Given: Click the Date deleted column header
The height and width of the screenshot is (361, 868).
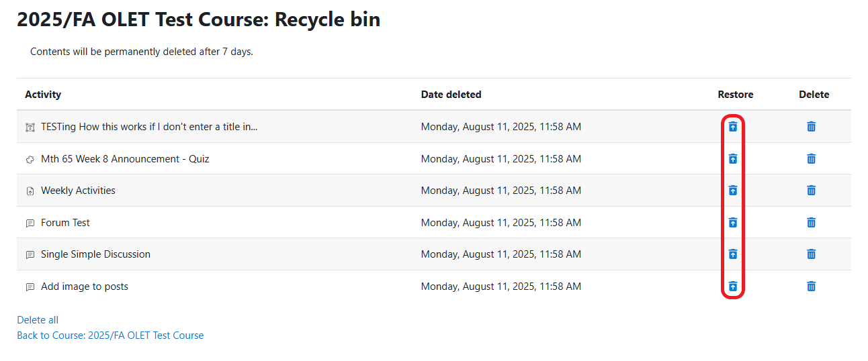Looking at the screenshot, I should pyautogui.click(x=451, y=95).
